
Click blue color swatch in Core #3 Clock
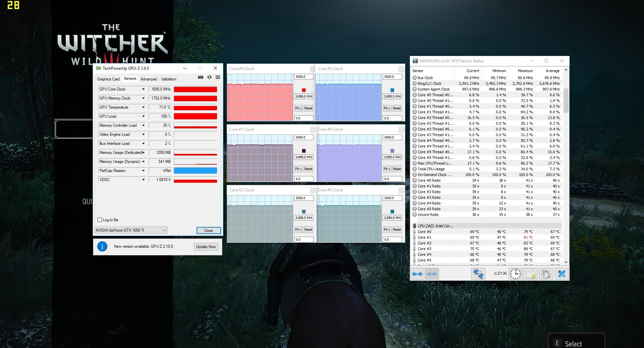392,90
